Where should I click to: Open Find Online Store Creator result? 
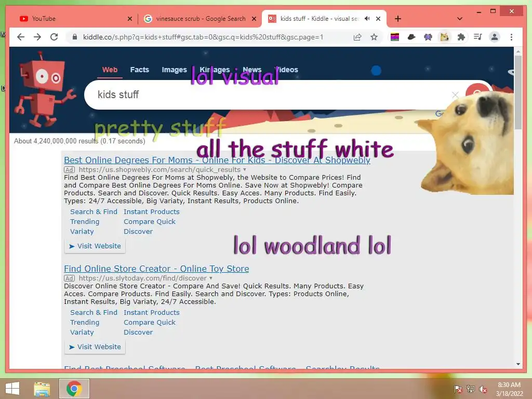click(156, 269)
